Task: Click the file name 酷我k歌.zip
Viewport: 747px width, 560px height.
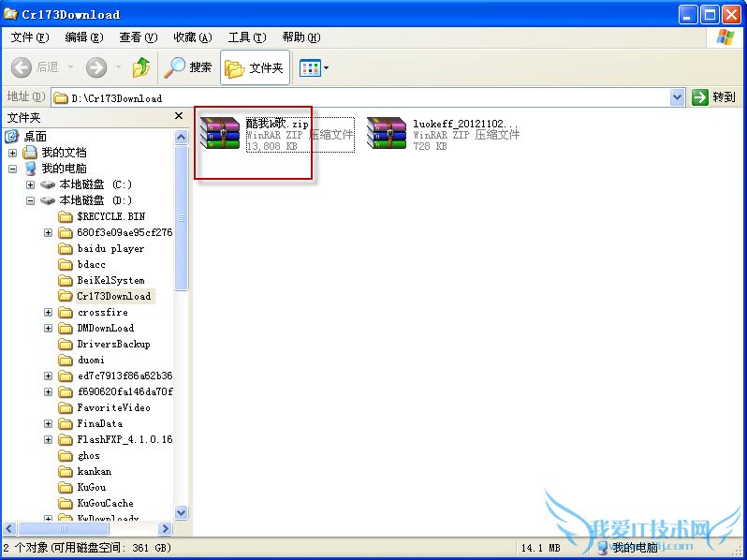Action: 277,124
